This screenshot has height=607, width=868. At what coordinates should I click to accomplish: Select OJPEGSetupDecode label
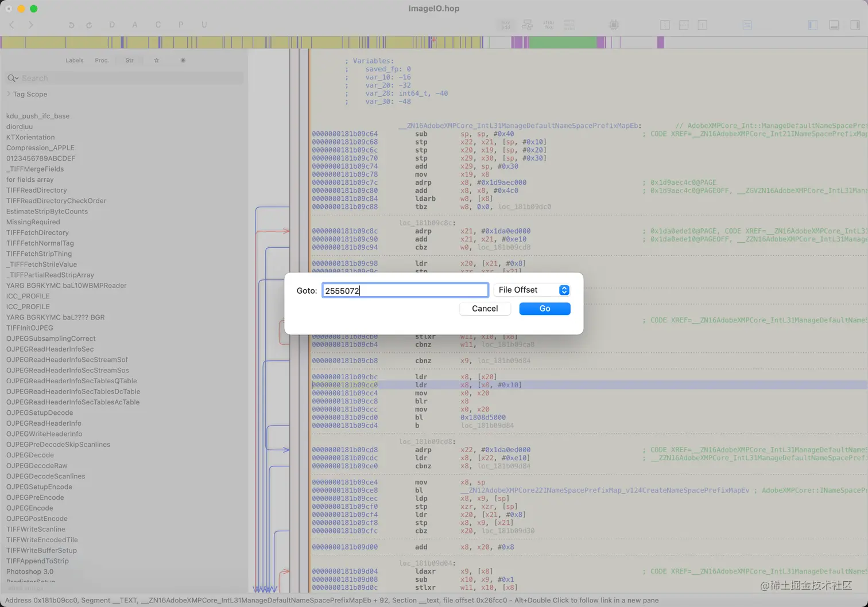(40, 413)
